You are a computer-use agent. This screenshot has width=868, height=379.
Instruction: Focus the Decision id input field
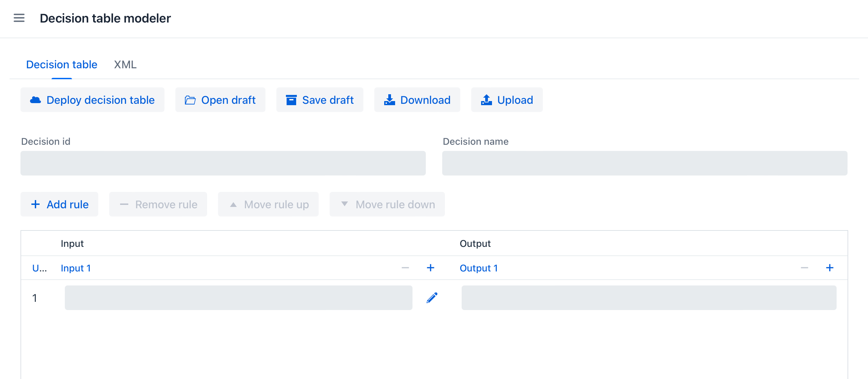tap(223, 163)
